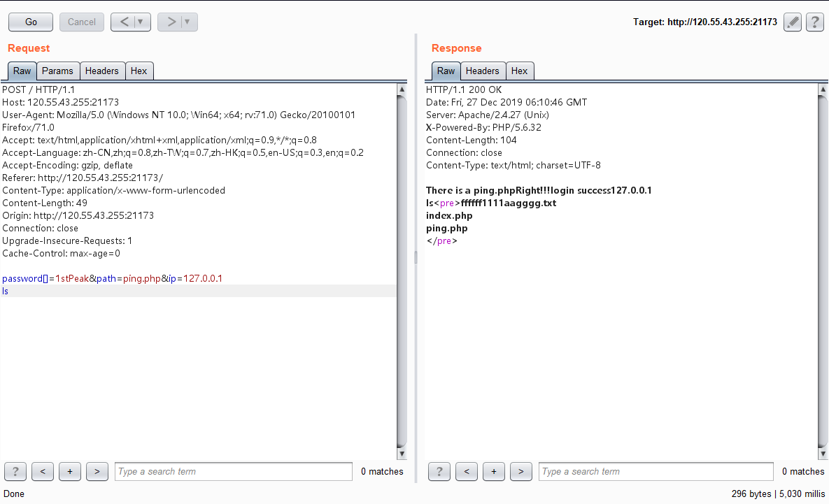
Task: Click the Cache-Control: max-age=0 header
Action: tap(62, 254)
